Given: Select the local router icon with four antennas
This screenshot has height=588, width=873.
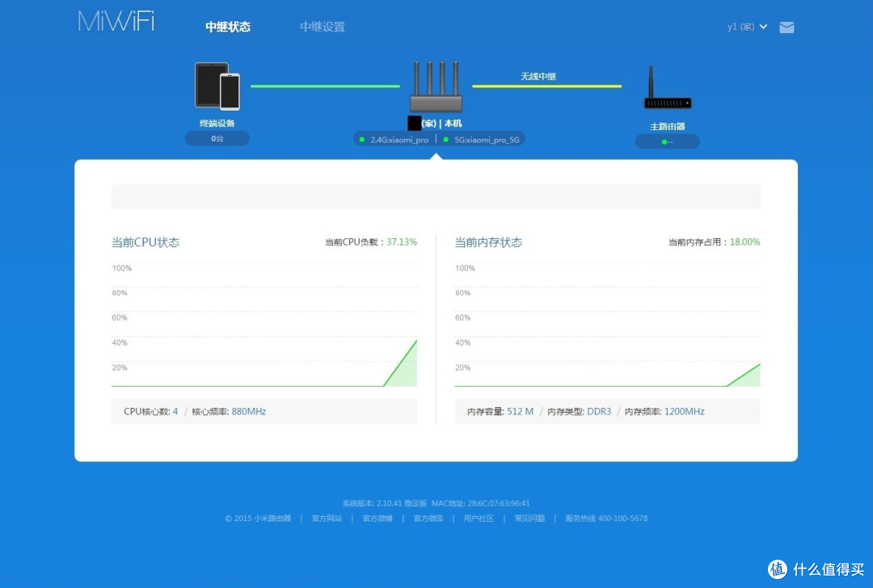Looking at the screenshot, I should (x=436, y=86).
